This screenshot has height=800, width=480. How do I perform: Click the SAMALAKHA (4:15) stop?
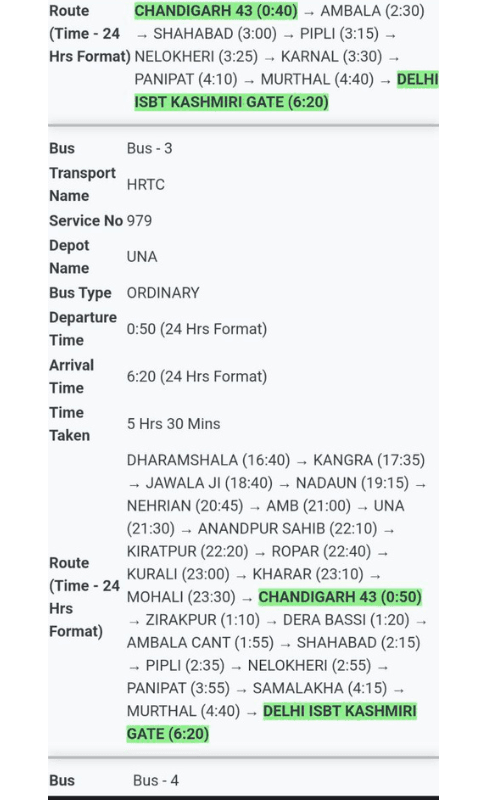(x=320, y=688)
